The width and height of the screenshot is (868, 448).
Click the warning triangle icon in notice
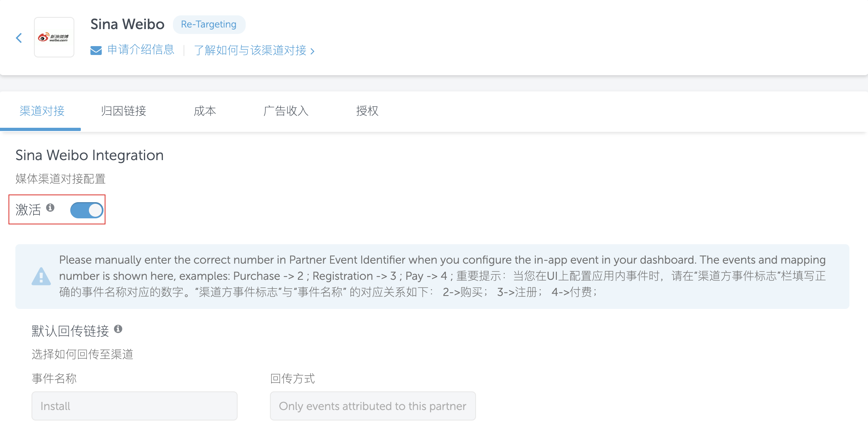(41, 277)
